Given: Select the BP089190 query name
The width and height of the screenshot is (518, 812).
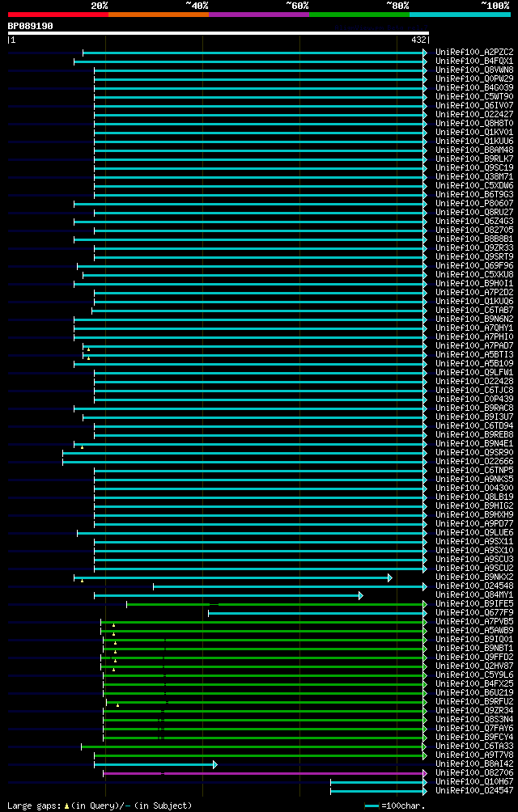Looking at the screenshot, I should [x=30, y=26].
